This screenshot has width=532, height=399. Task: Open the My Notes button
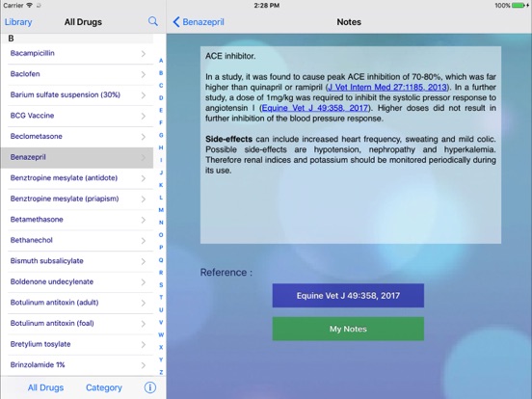(x=348, y=329)
